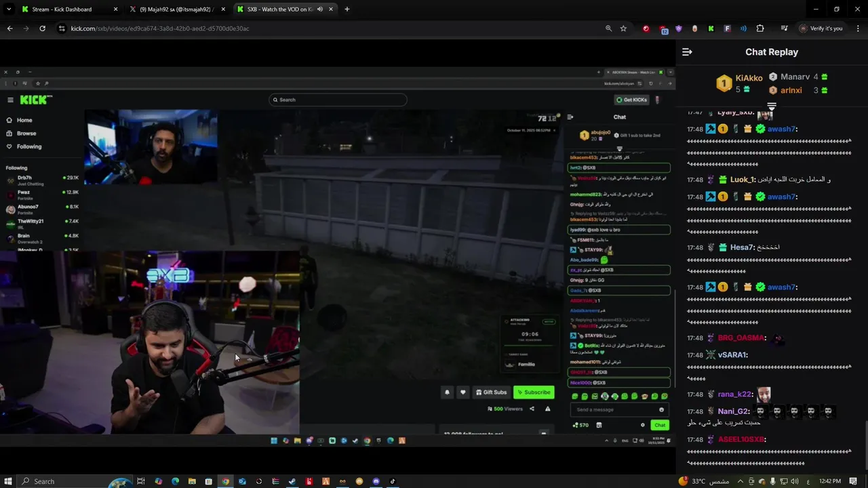The height and width of the screenshot is (488, 868).
Task: Click the heart follow icon under stream
Action: point(463,392)
